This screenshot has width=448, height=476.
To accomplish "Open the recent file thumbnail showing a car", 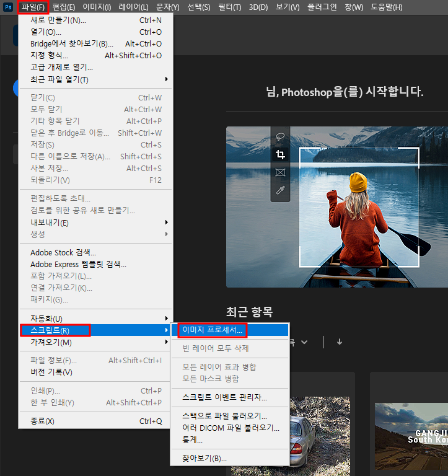I will coord(320,436).
